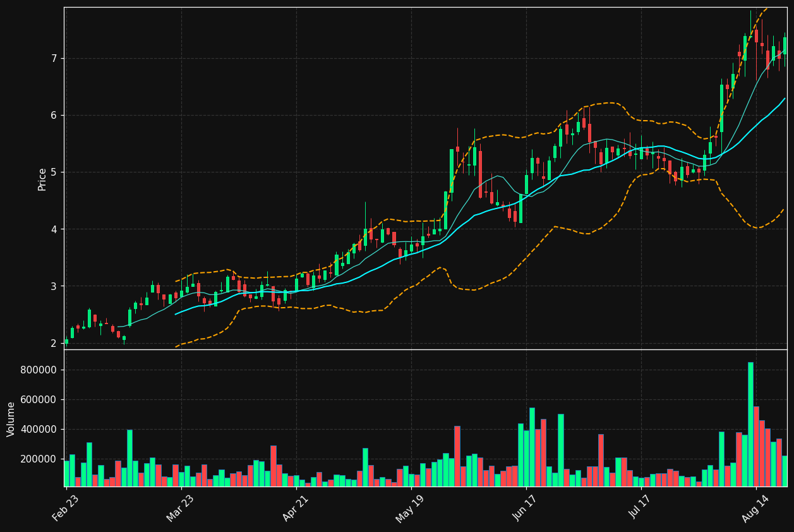
Task: Click the 'Mar 23' date label
Action: (181, 508)
